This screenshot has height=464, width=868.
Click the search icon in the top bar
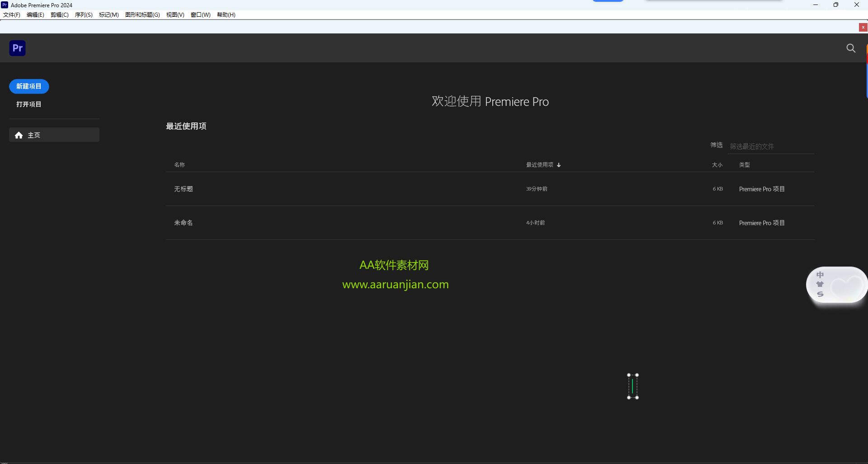851,48
